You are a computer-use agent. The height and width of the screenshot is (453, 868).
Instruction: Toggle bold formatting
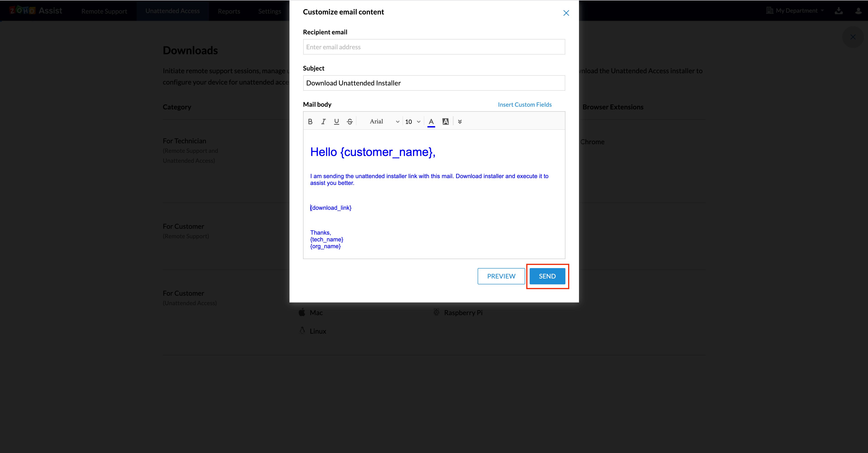310,122
